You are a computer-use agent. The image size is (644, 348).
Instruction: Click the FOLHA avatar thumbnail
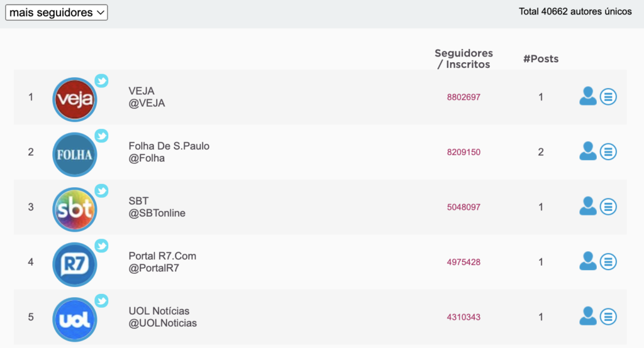tap(75, 155)
